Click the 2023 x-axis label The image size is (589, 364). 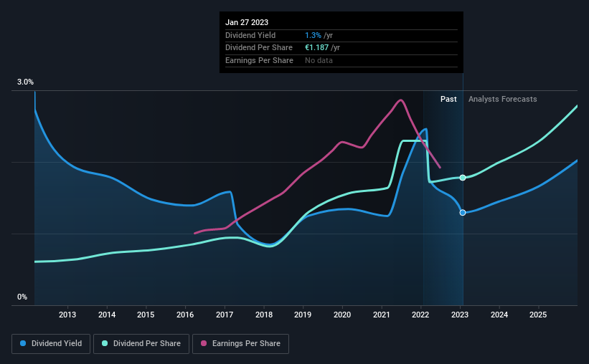tap(460, 315)
